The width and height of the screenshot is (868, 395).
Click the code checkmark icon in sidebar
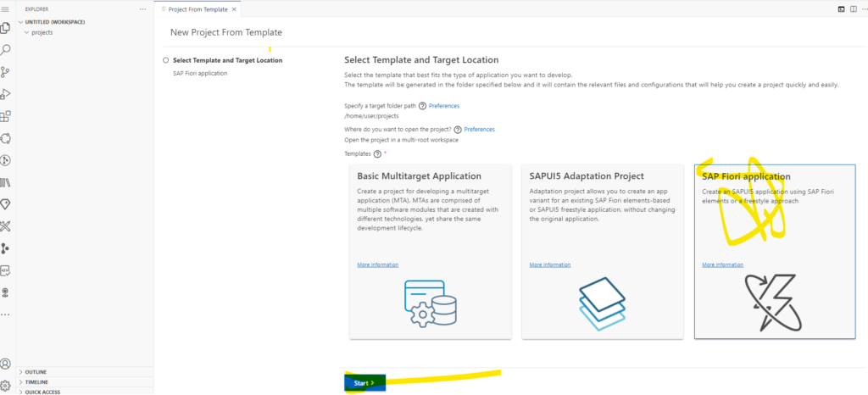[6, 270]
